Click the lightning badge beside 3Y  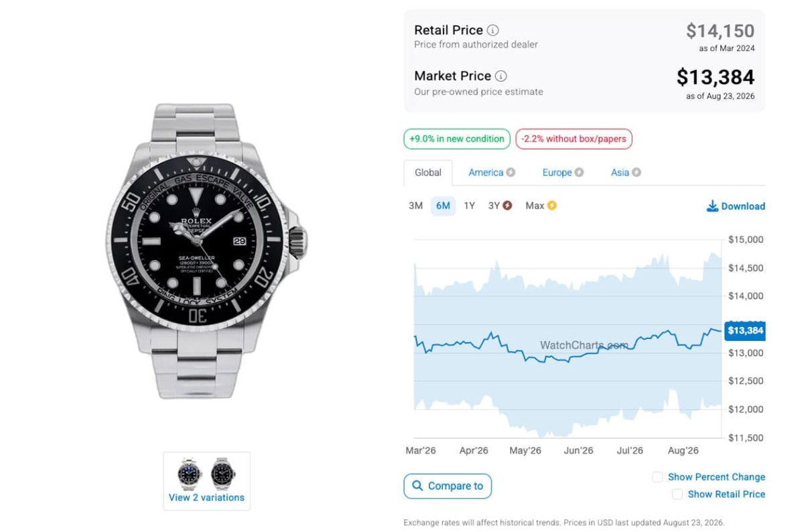point(507,206)
